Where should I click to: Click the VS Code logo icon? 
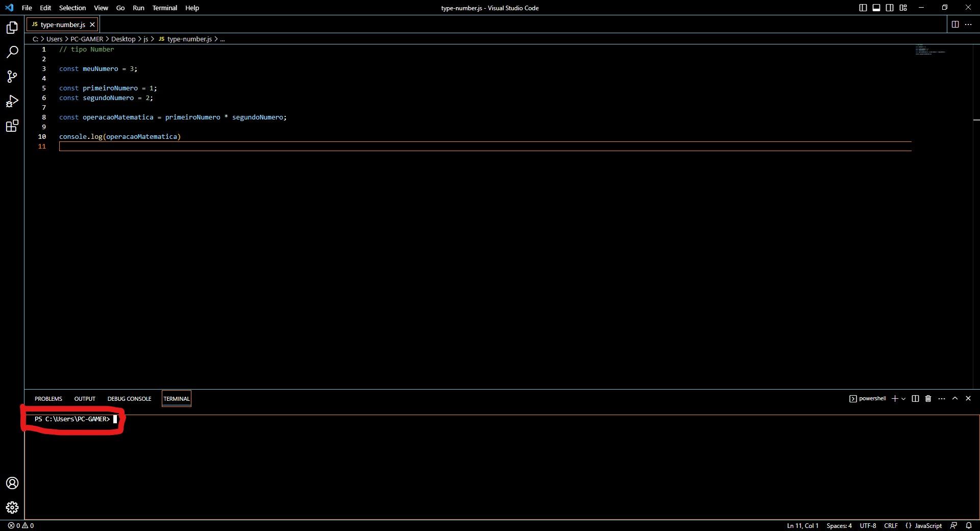(x=9, y=8)
